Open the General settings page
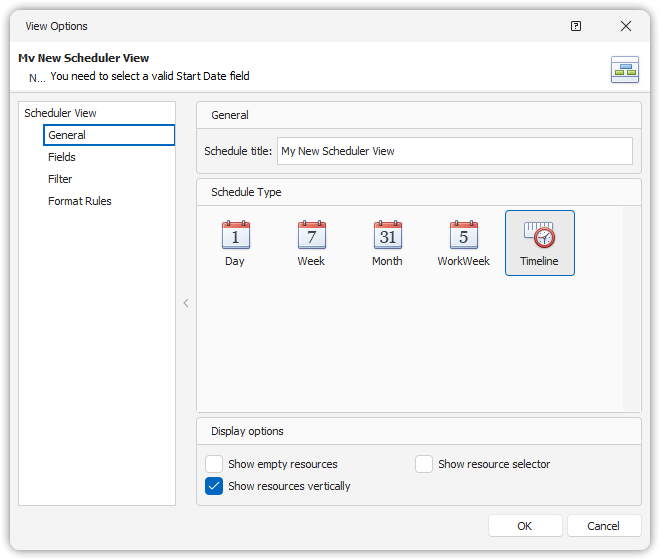Image resolution: width=660 pixels, height=560 pixels. click(x=67, y=135)
